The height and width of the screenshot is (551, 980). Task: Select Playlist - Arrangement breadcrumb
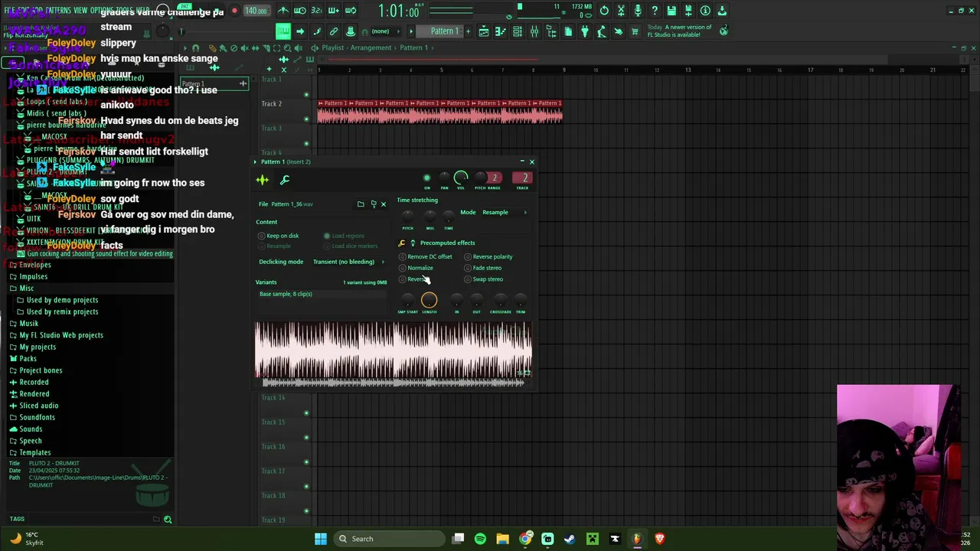tap(357, 48)
